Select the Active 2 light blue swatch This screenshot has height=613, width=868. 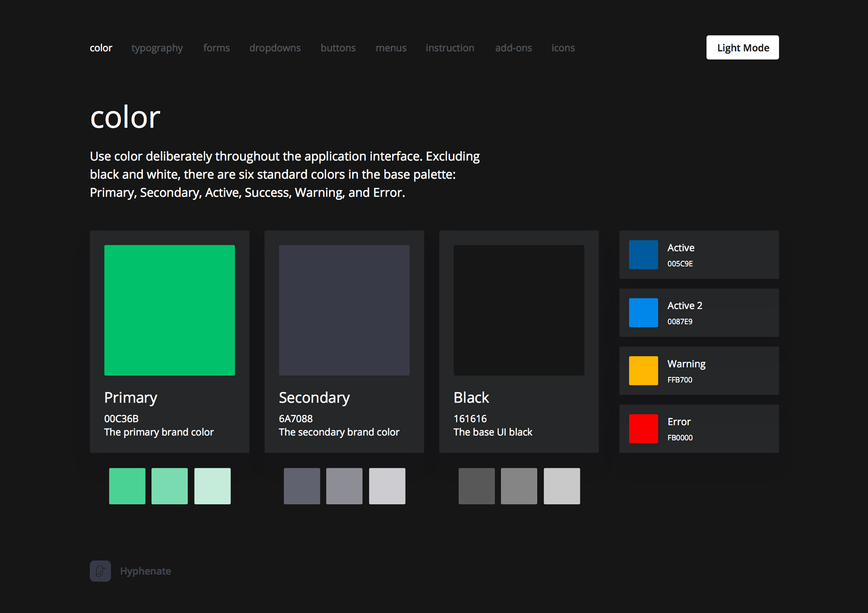643,312
